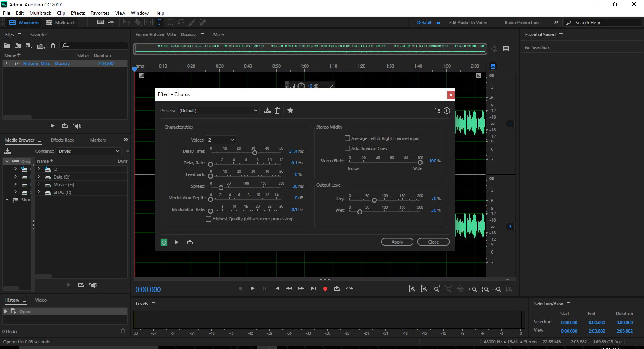Open the Presets dropdown list

pyautogui.click(x=218, y=111)
